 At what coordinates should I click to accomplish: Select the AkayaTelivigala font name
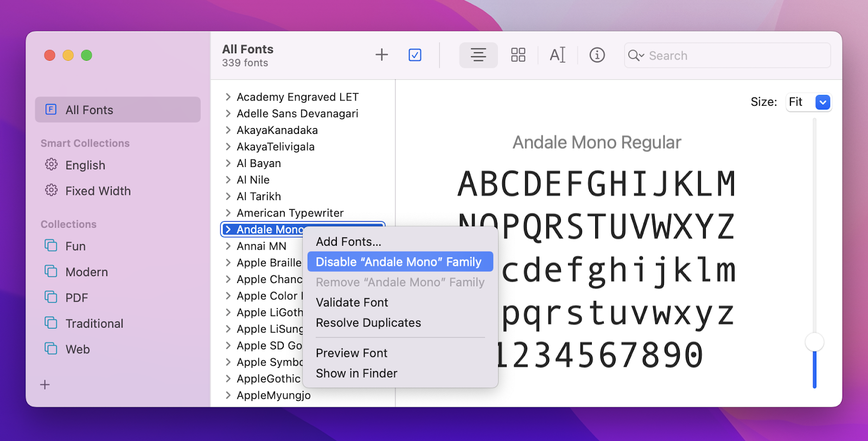point(276,146)
